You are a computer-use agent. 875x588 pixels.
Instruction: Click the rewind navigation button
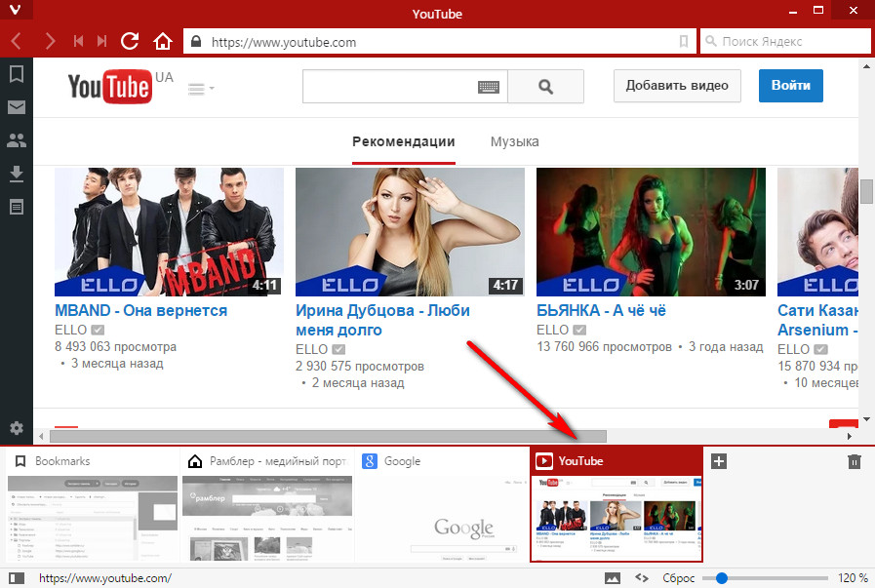click(x=78, y=41)
